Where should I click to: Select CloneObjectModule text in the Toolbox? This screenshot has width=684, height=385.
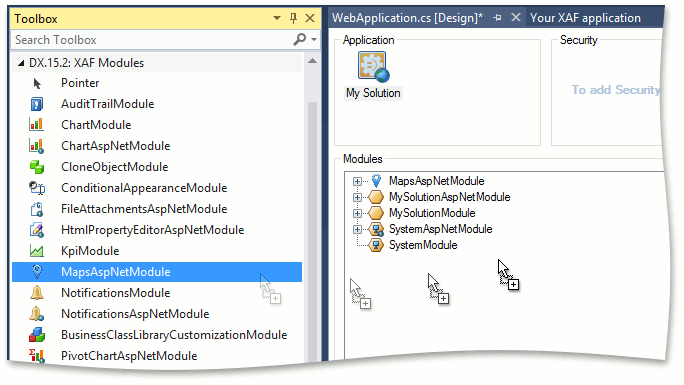click(x=115, y=167)
